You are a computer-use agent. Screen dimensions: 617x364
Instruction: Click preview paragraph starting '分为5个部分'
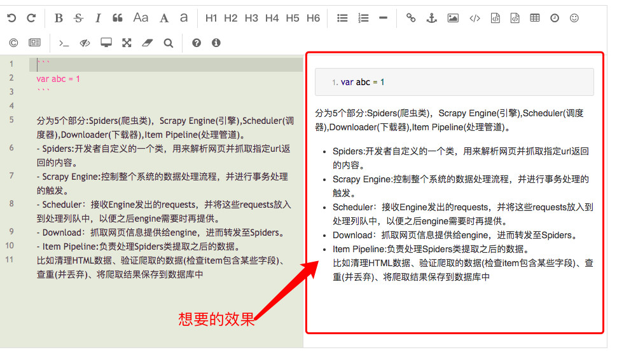[449, 120]
